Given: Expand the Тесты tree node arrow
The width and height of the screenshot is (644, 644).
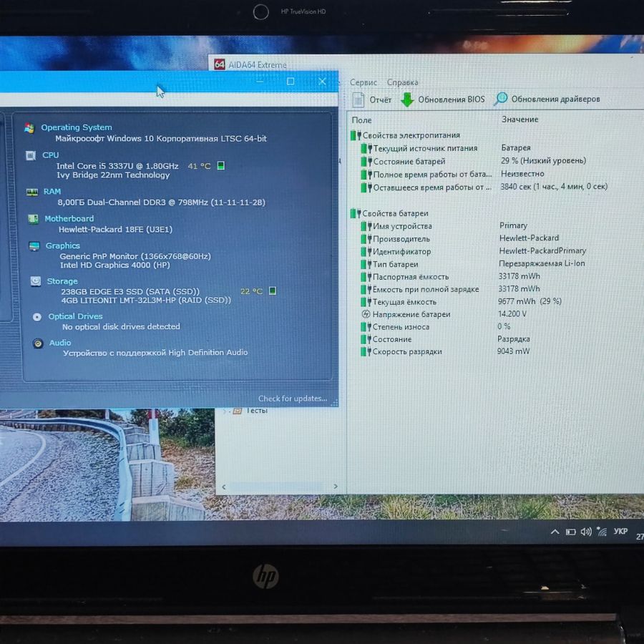Looking at the screenshot, I should pos(225,411).
